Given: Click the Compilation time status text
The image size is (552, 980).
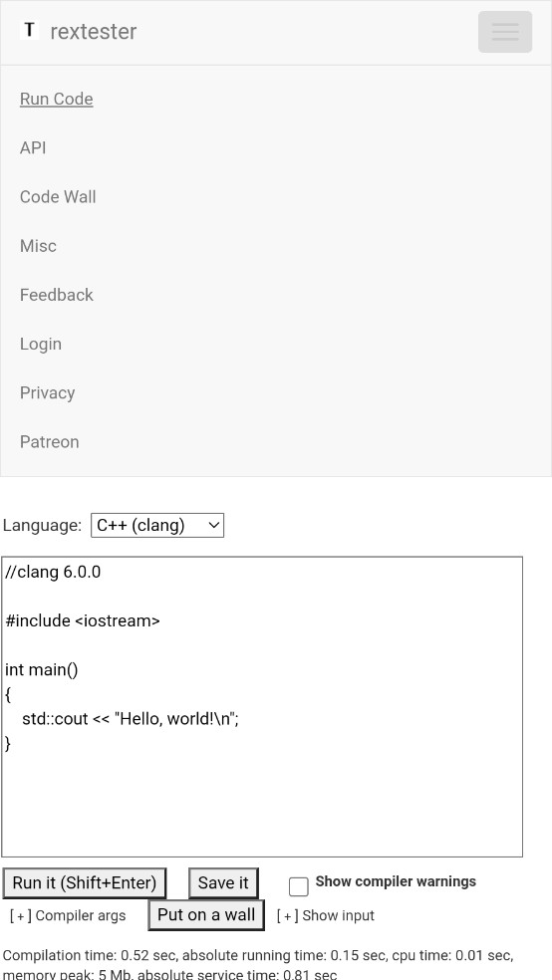Looking at the screenshot, I should tap(257, 964).
